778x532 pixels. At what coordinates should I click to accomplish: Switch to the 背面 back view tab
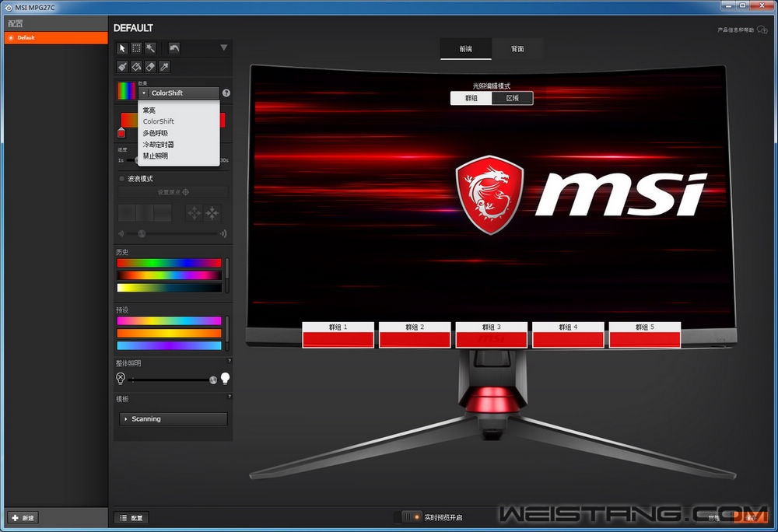(x=517, y=48)
